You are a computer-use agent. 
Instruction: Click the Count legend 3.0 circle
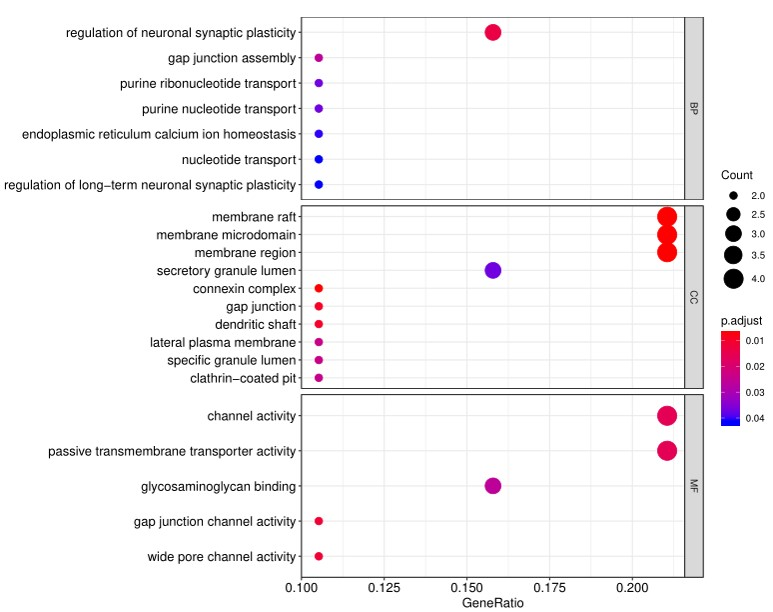733,234
